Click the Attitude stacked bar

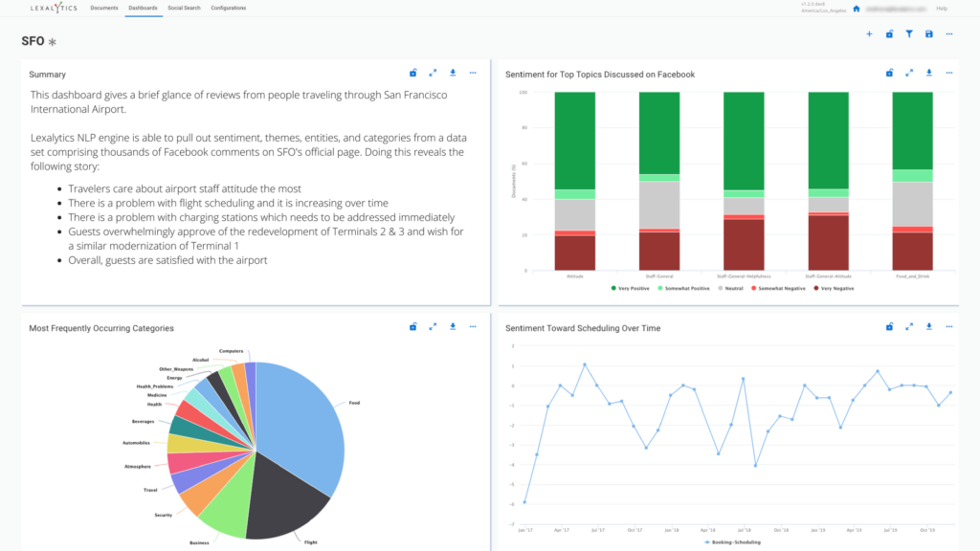click(x=575, y=181)
